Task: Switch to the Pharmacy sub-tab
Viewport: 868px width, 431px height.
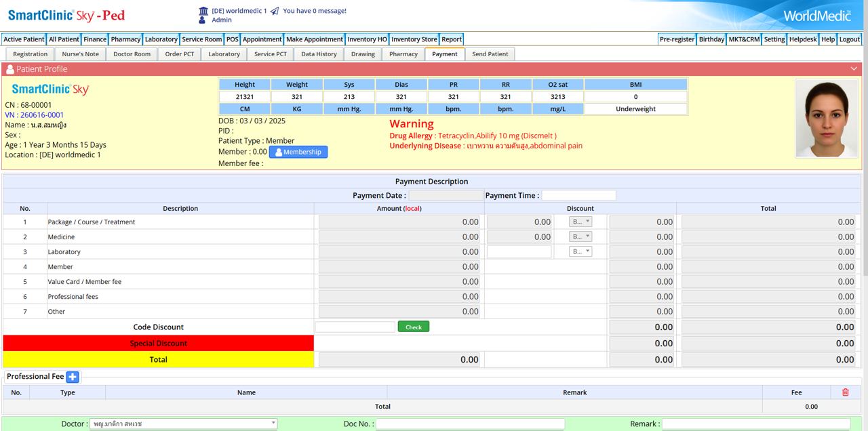Action: [x=403, y=54]
